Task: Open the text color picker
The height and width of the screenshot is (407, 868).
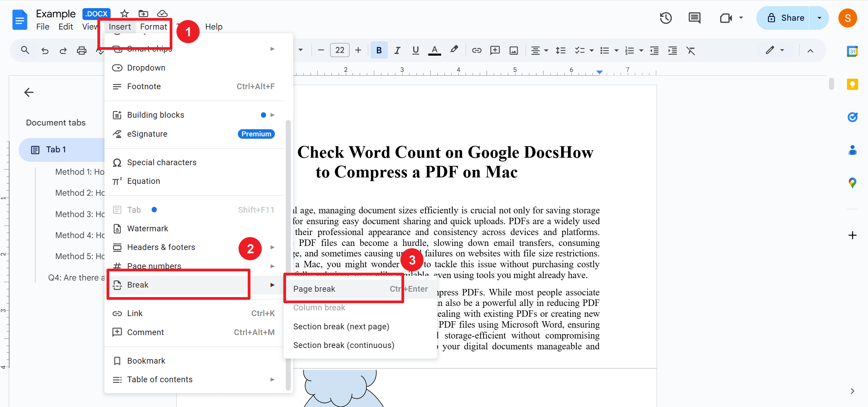Action: coord(434,51)
